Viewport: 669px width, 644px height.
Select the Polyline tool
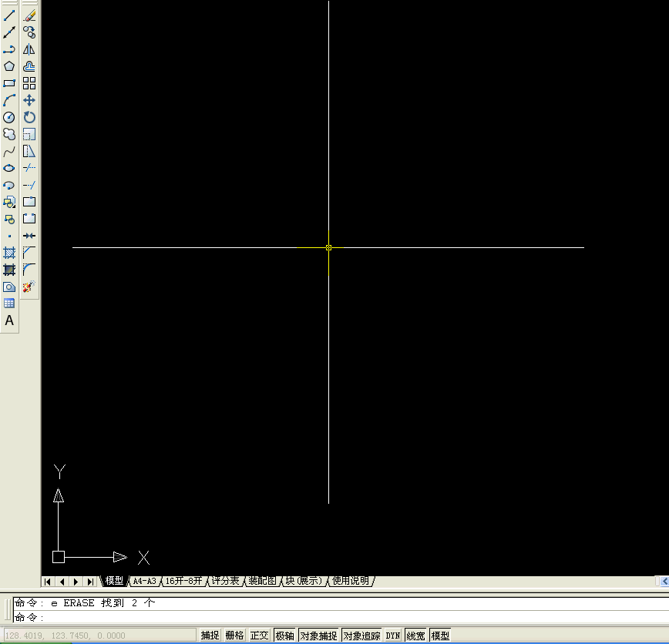click(x=9, y=49)
